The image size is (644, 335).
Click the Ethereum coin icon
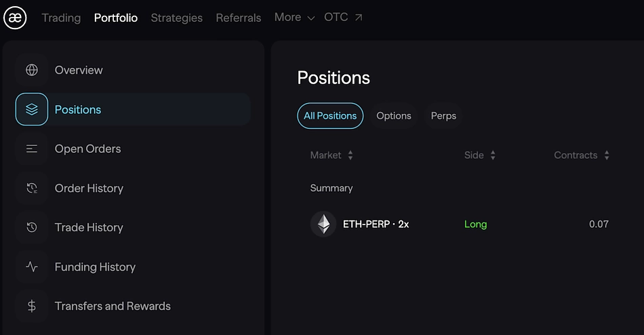pos(323,224)
